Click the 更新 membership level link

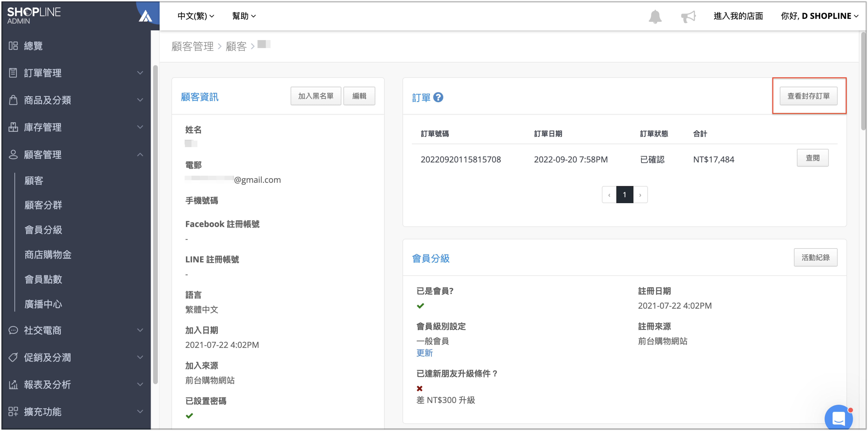coord(424,353)
